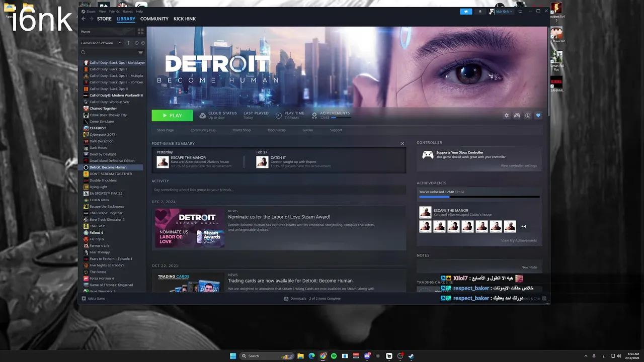The image size is (644, 362).
Task: Toggle the sort order arrow in the library sidebar
Action: point(128,43)
